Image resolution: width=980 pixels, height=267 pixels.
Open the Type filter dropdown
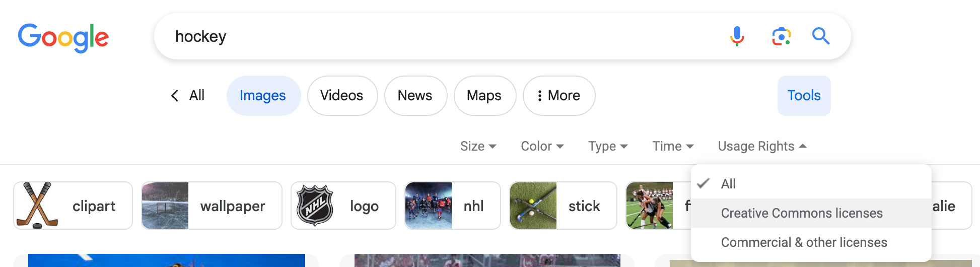pyautogui.click(x=608, y=146)
